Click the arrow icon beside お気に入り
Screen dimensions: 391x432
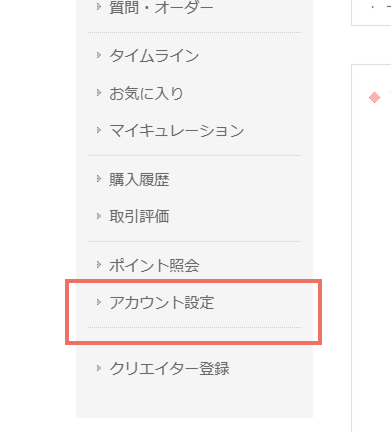point(99,93)
